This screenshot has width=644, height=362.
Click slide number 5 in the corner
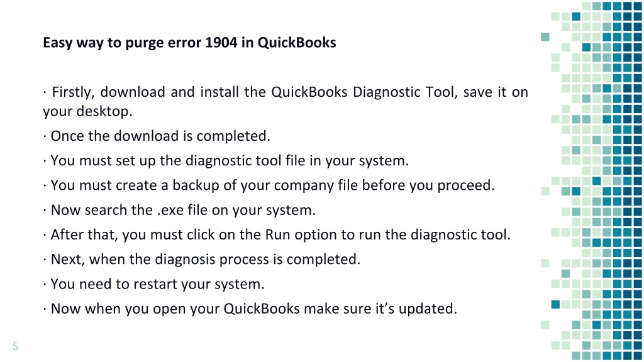[x=15, y=346]
